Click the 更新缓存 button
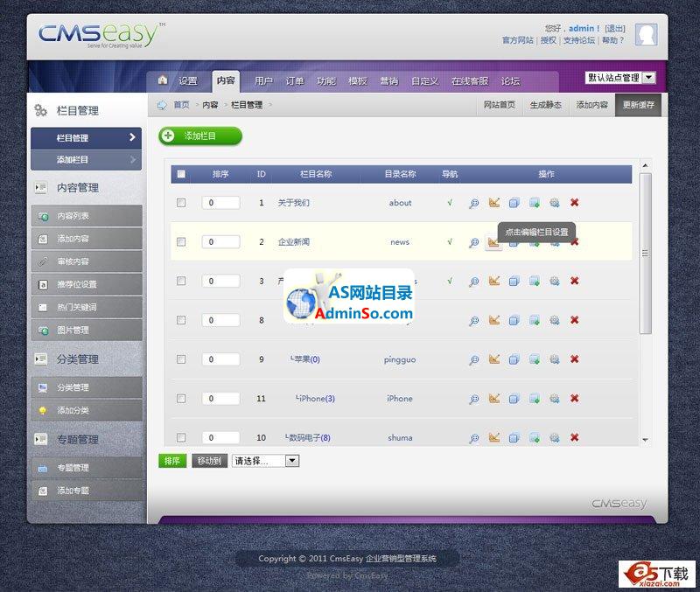The width and height of the screenshot is (700, 592). coord(638,105)
